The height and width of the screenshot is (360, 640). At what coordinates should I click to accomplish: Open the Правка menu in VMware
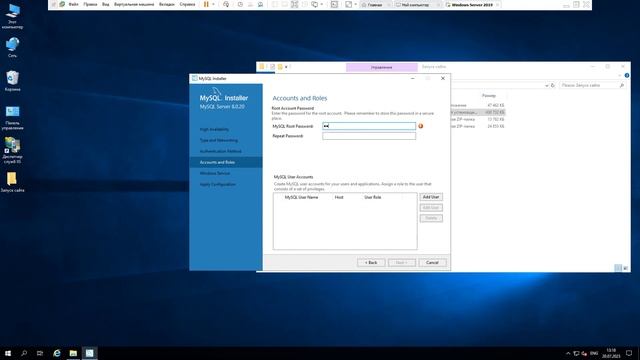point(90,4)
